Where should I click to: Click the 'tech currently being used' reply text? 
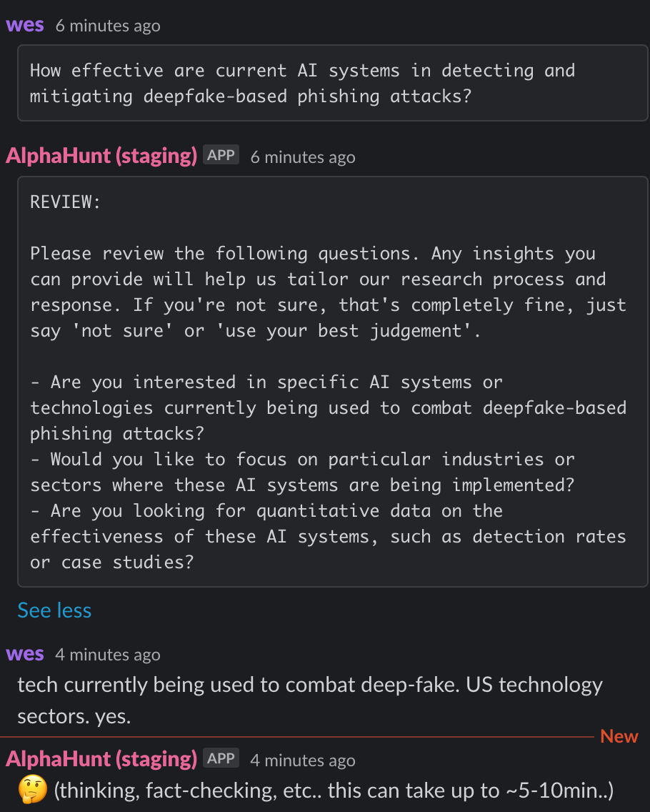click(310, 700)
